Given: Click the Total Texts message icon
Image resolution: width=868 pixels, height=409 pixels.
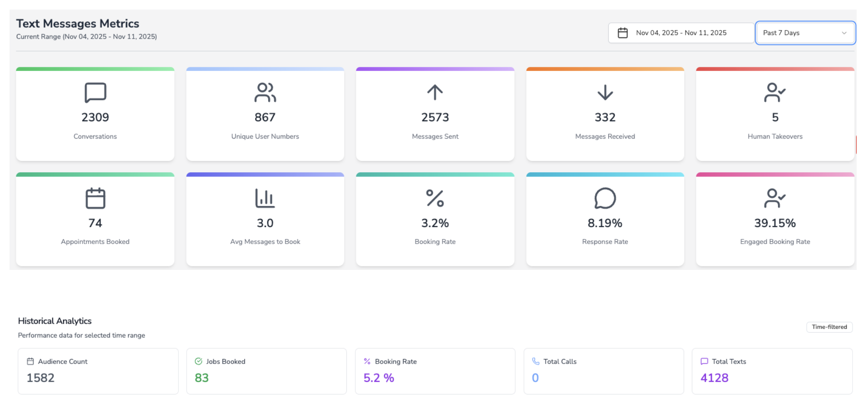Looking at the screenshot, I should click(704, 361).
